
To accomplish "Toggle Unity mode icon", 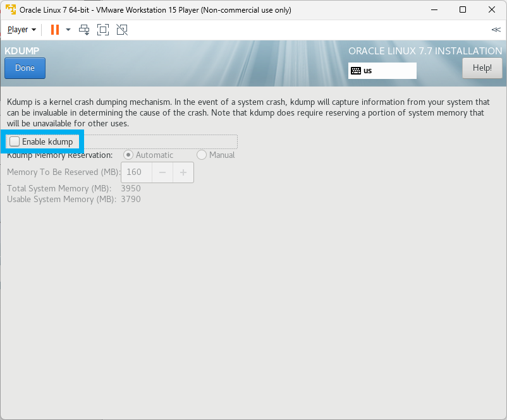I will (x=122, y=30).
